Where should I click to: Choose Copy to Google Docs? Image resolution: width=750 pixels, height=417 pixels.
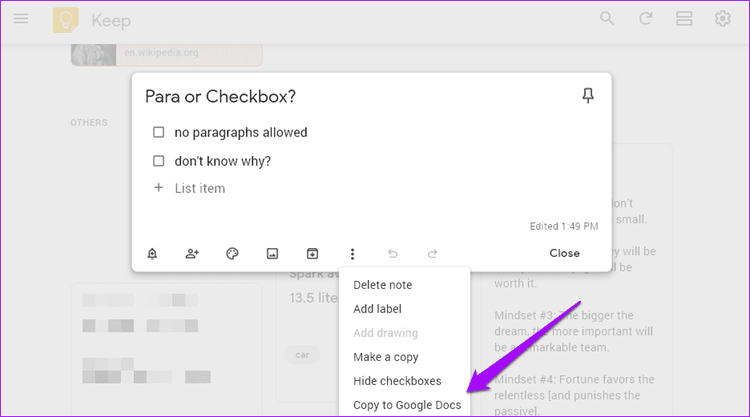(407, 405)
